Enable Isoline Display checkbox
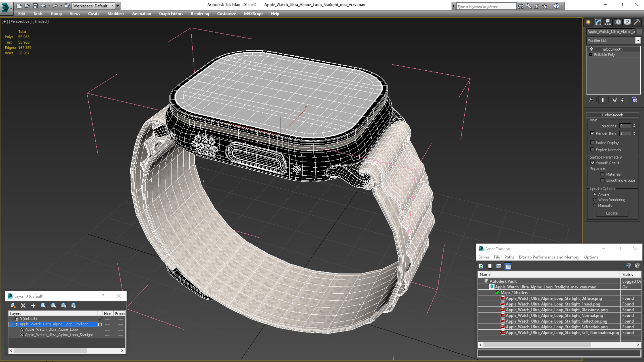 592,143
